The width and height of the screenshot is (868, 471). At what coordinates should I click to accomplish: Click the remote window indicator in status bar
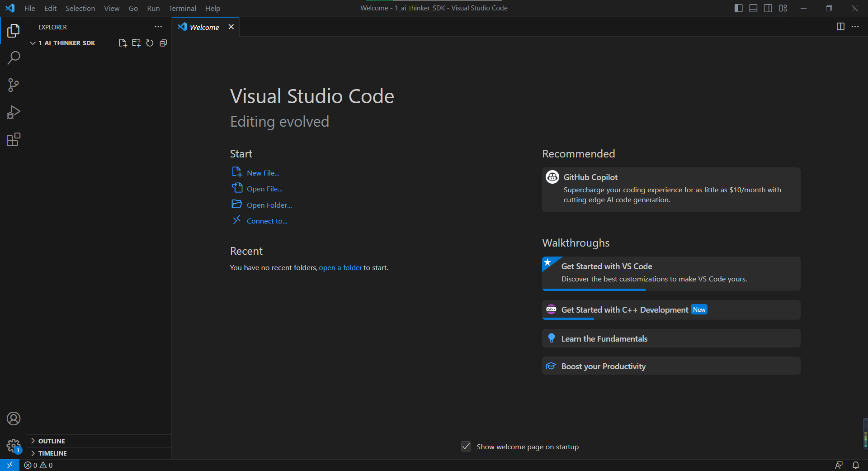9,465
